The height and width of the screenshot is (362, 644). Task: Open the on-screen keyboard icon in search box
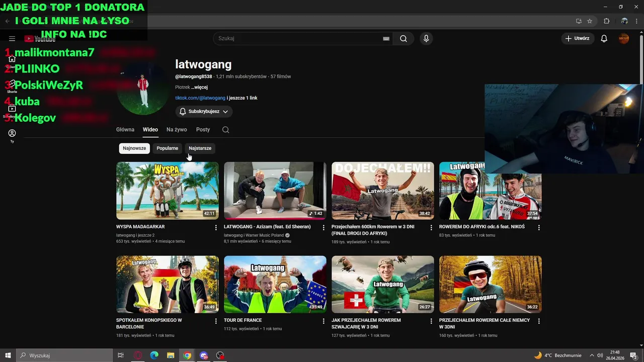[386, 39]
